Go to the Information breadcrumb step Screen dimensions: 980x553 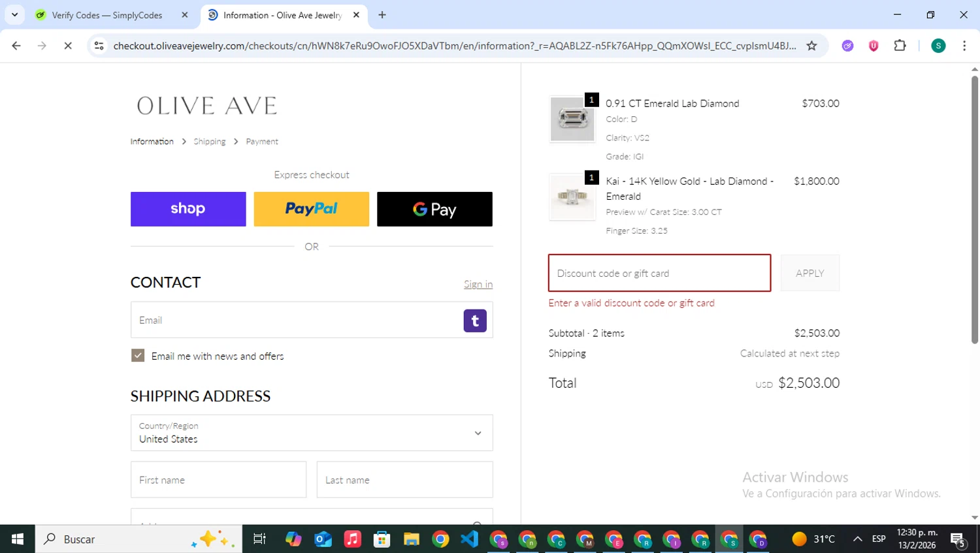pos(152,142)
